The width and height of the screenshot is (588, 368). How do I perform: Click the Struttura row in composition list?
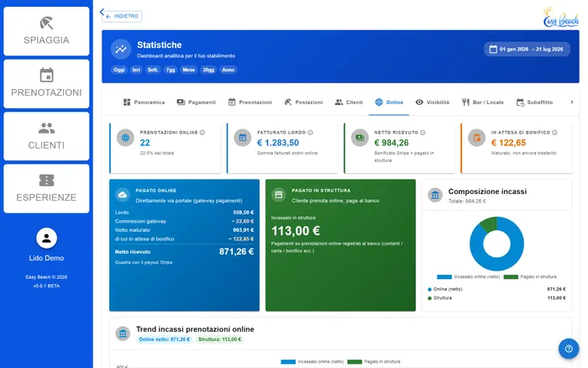(x=496, y=298)
